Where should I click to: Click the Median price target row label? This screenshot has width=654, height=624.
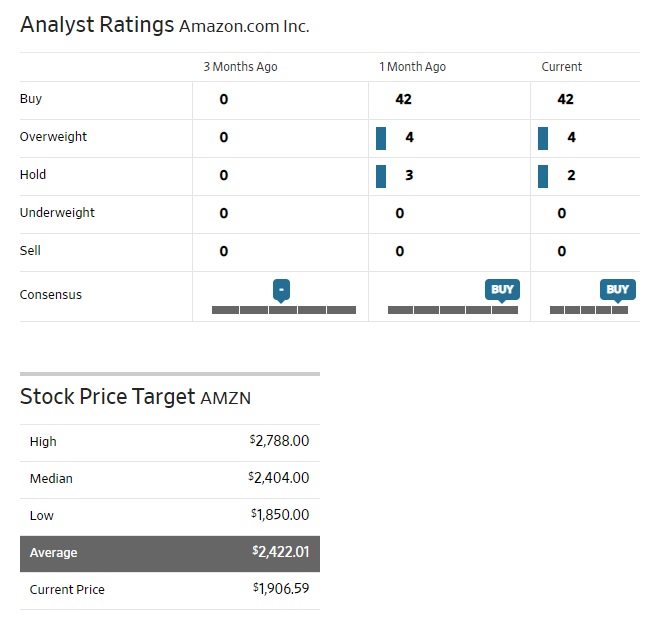pyautogui.click(x=51, y=478)
